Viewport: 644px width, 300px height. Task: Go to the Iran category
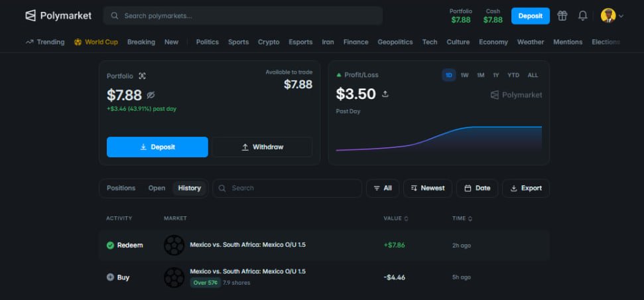pos(328,42)
